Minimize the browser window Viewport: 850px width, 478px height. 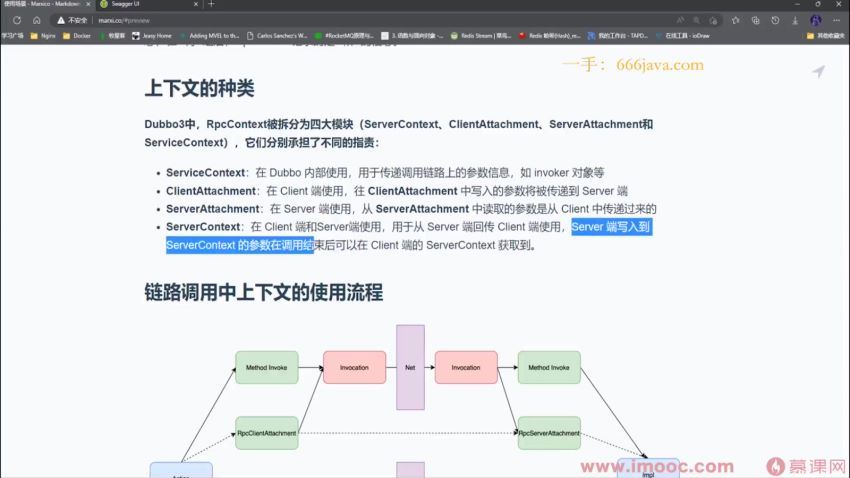tap(797, 4)
